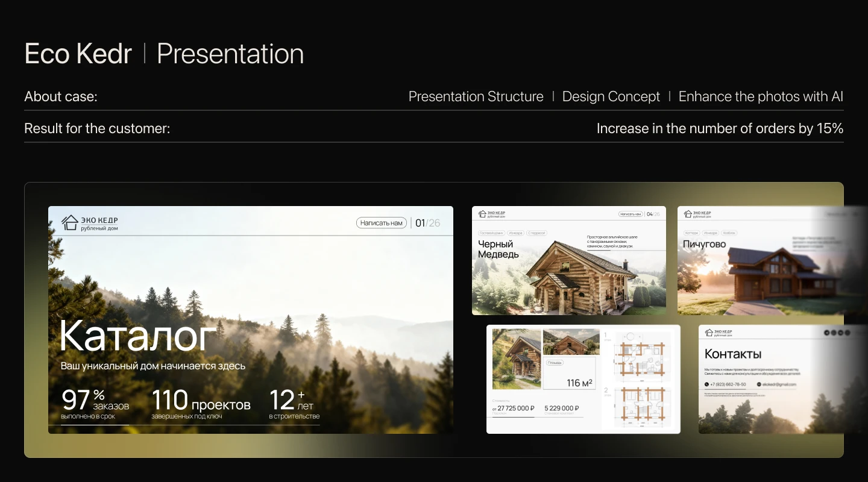Open the phone number +7 (923) 662-78-50
Viewport: 868px width, 482px height.
728,384
